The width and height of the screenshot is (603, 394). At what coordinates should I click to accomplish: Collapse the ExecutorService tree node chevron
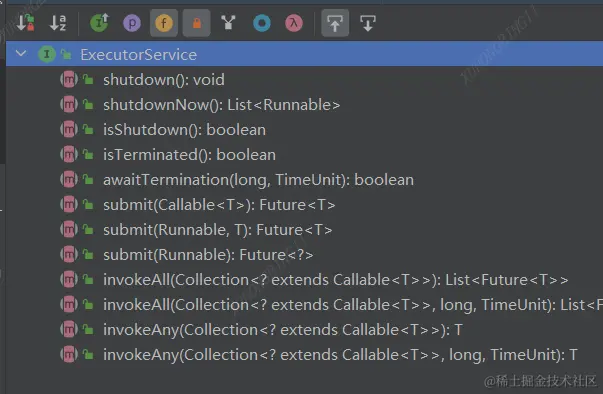(21, 54)
